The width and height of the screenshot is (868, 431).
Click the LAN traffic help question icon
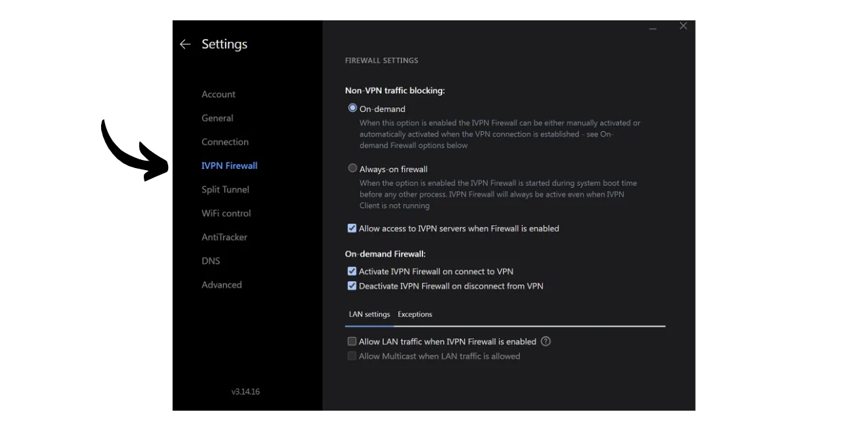click(546, 342)
